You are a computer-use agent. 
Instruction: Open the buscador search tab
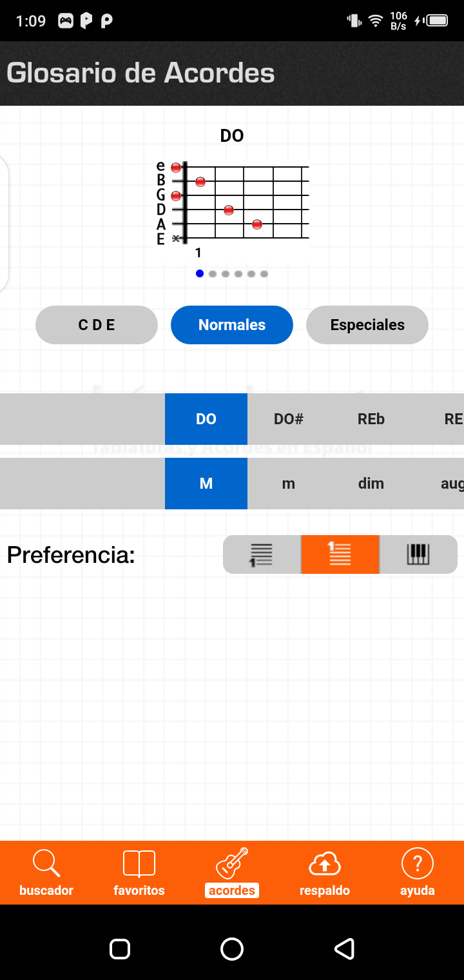(46, 872)
